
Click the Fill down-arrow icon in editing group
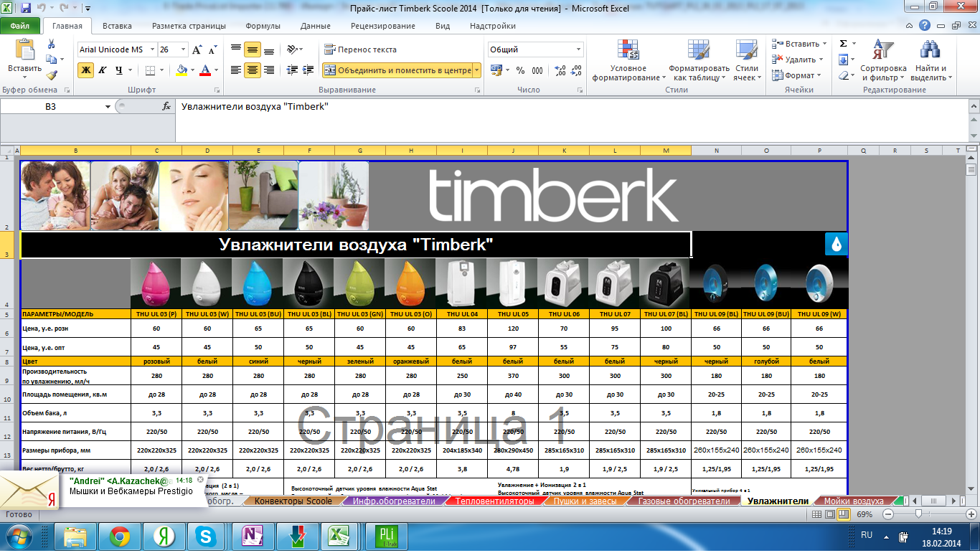(x=844, y=60)
